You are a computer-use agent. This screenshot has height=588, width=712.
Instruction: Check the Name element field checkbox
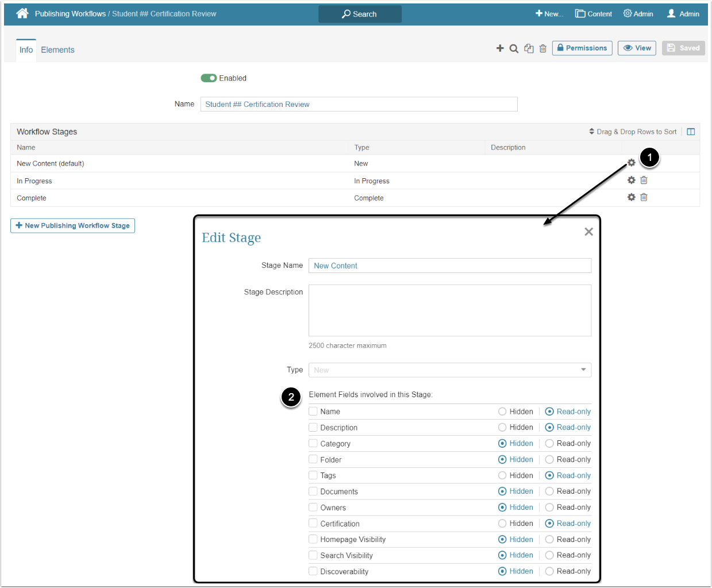(x=313, y=412)
